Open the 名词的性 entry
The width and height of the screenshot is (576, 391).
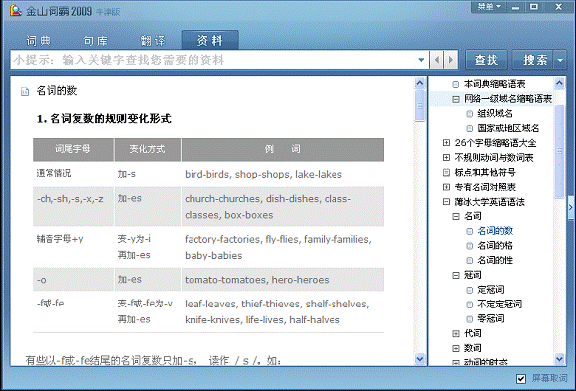point(495,261)
